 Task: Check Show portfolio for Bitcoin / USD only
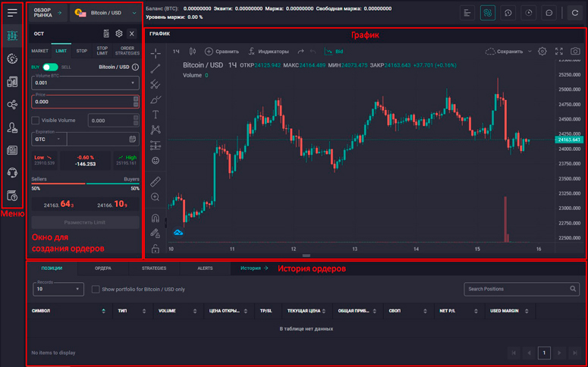click(96, 290)
